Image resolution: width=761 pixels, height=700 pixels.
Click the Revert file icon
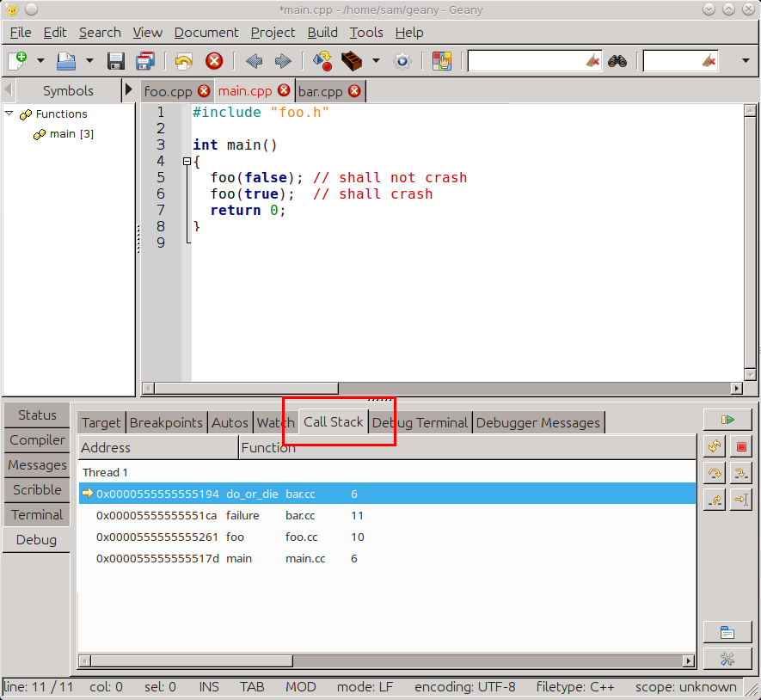point(183,61)
